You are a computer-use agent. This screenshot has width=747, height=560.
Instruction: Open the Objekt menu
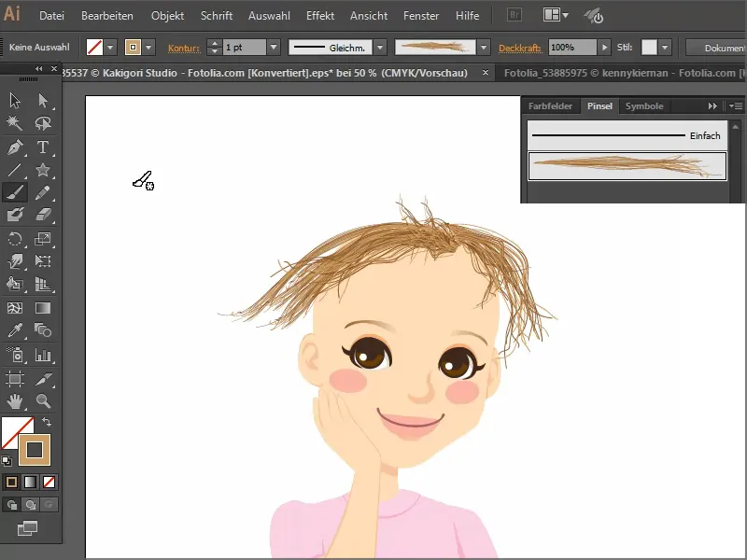click(x=167, y=16)
